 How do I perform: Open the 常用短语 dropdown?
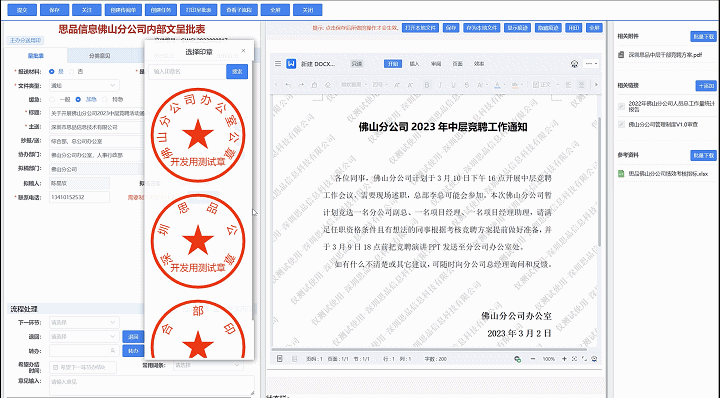click(x=208, y=365)
